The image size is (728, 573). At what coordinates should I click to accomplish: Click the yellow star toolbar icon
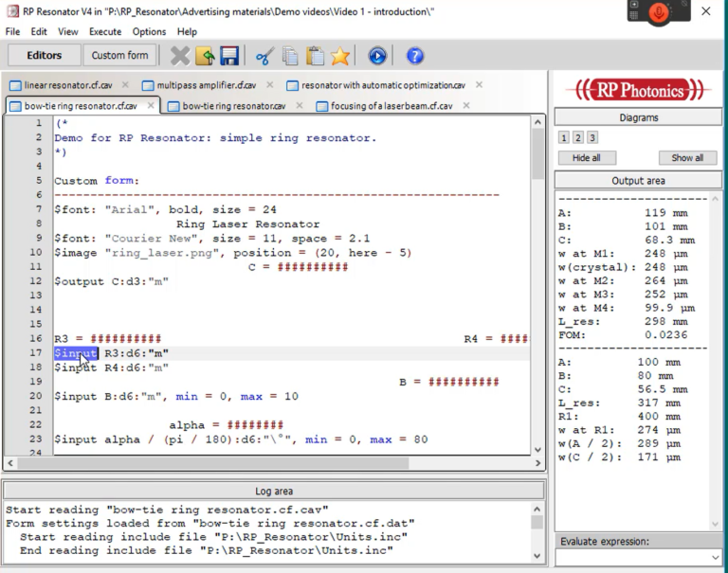(x=340, y=56)
